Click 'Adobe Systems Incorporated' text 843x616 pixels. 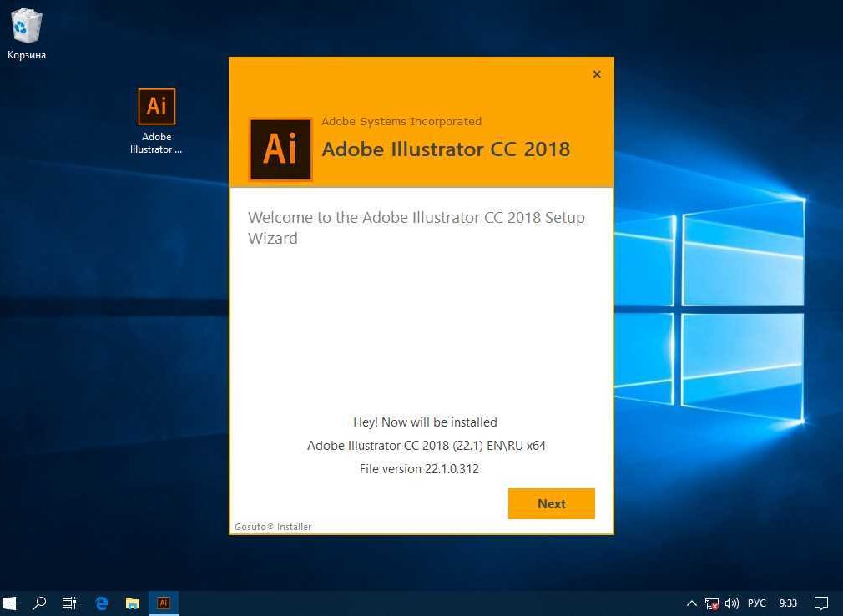click(x=401, y=122)
